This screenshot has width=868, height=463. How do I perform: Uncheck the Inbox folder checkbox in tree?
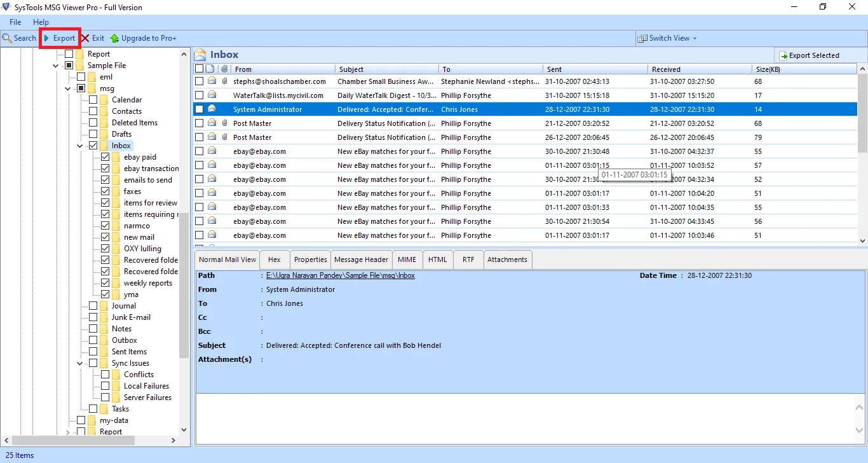click(x=93, y=146)
